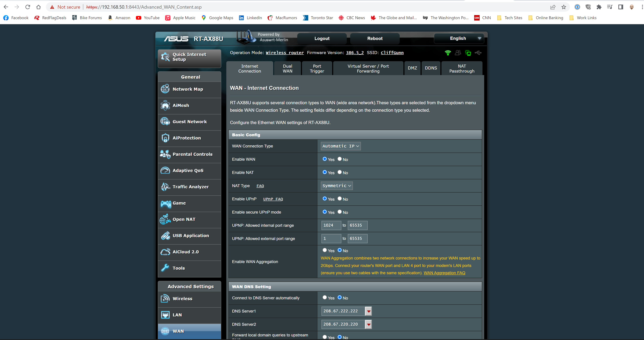644x340 pixels.
Task: Open the browser extensions puzzle icon
Action: [x=599, y=7]
